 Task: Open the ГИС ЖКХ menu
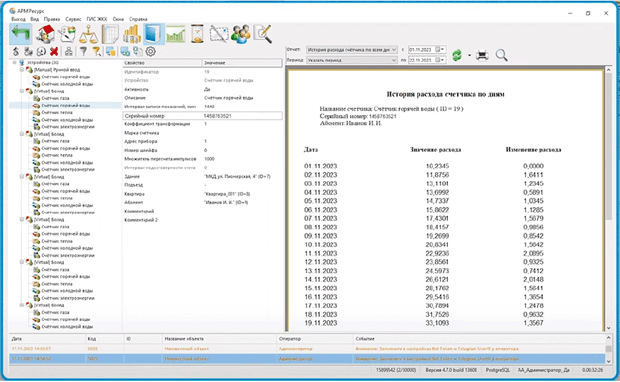tap(97, 19)
